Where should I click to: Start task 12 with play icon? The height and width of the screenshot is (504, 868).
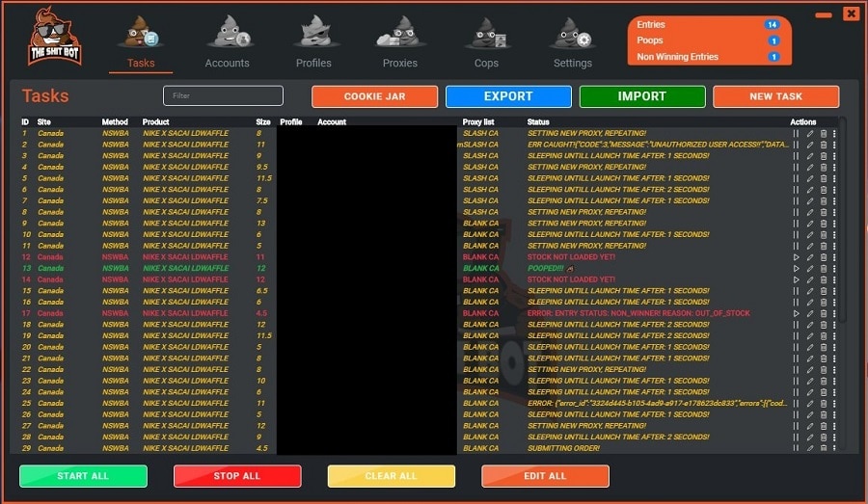(796, 257)
